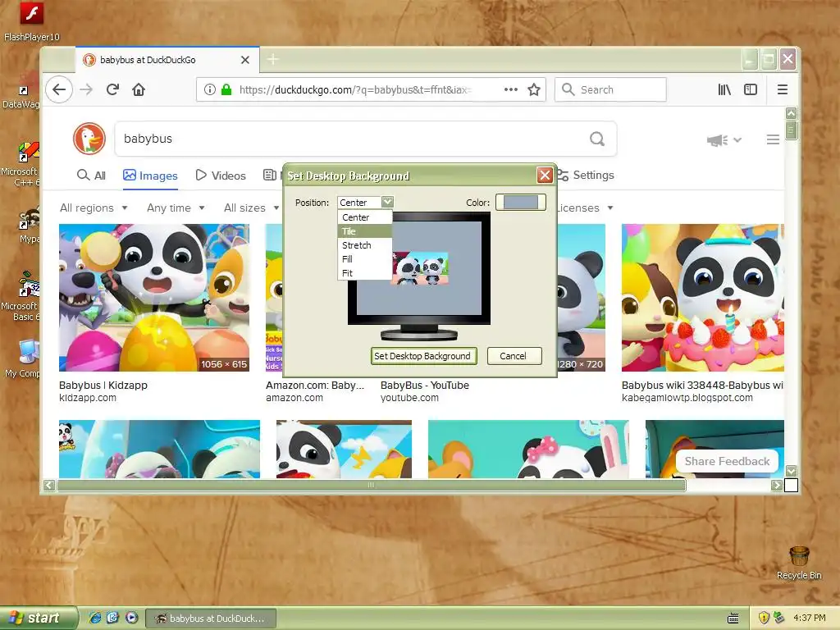Open the on-screen keyboard tray icon
Screen dimensions: 840x630
pyautogui.click(x=733, y=619)
